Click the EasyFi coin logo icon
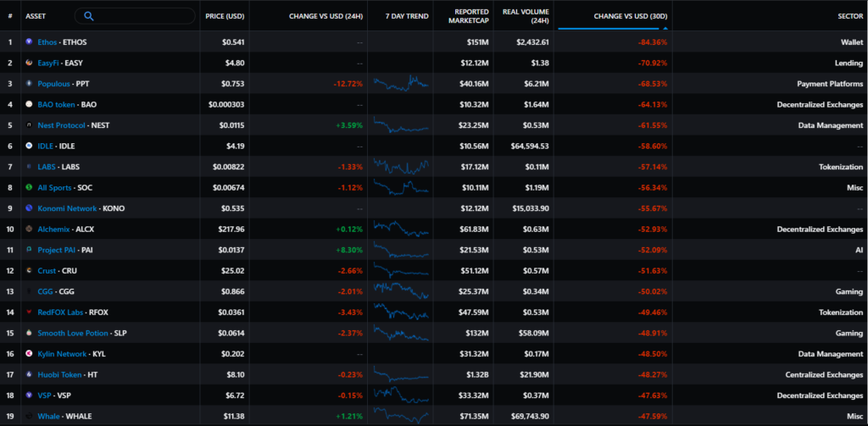Screen dimensions: 868x426 [x=29, y=63]
